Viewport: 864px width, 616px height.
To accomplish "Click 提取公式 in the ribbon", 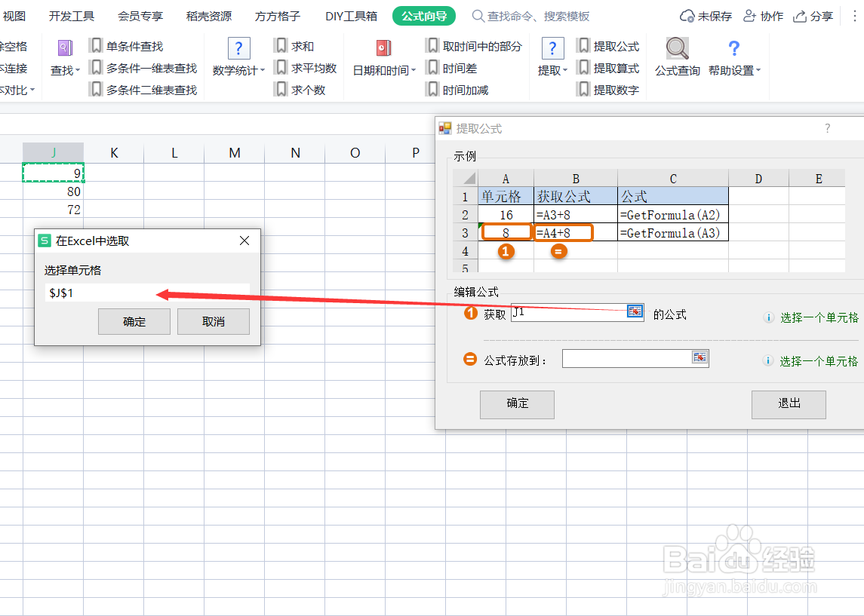I will (x=607, y=46).
